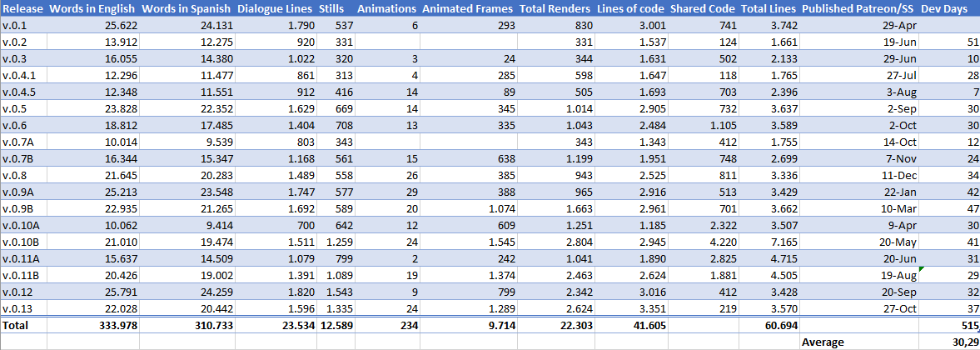Click the "Dev Days" column header
This screenshot has height=350, width=980.
coord(949,9)
